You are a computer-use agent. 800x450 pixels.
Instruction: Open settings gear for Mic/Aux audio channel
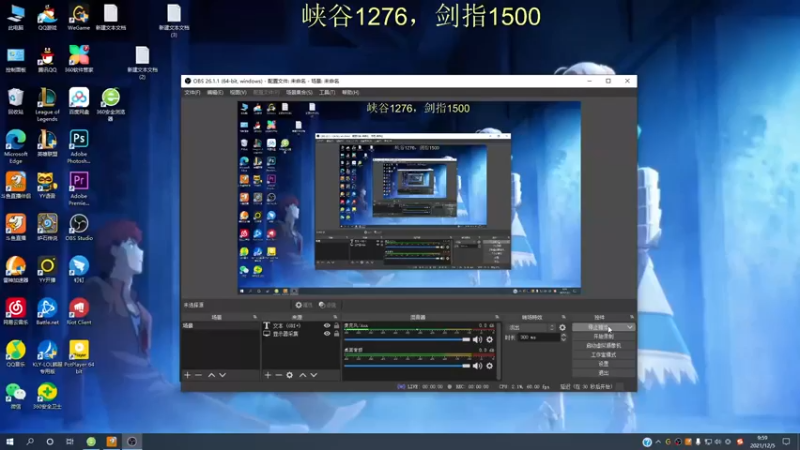489,339
